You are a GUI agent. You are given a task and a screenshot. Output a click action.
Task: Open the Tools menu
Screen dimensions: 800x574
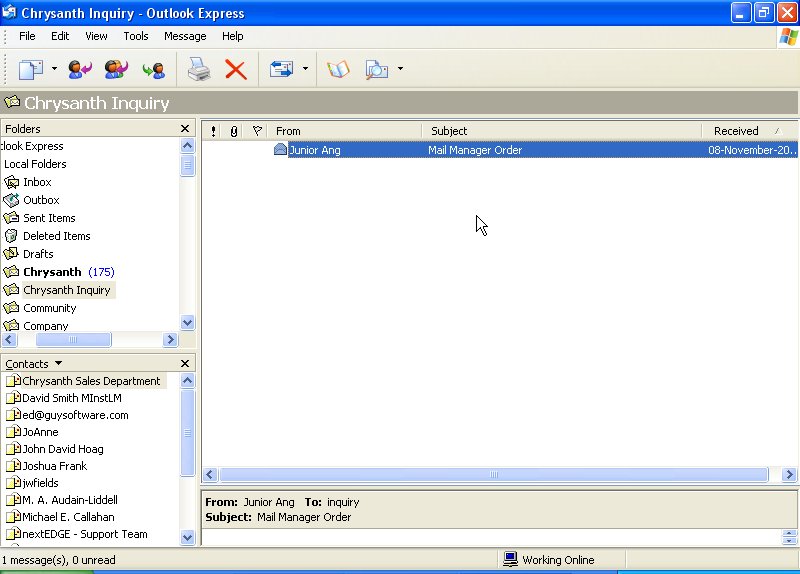point(136,36)
